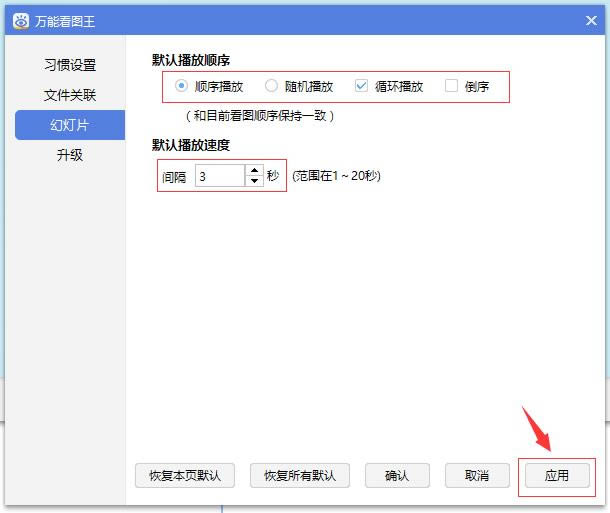Uncheck the 循环播放 checkbox
Viewport: 610px width, 513px height.
[361, 86]
